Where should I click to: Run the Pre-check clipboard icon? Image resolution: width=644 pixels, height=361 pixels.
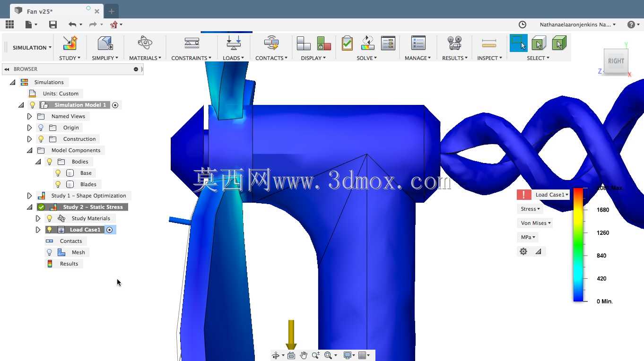pos(347,43)
